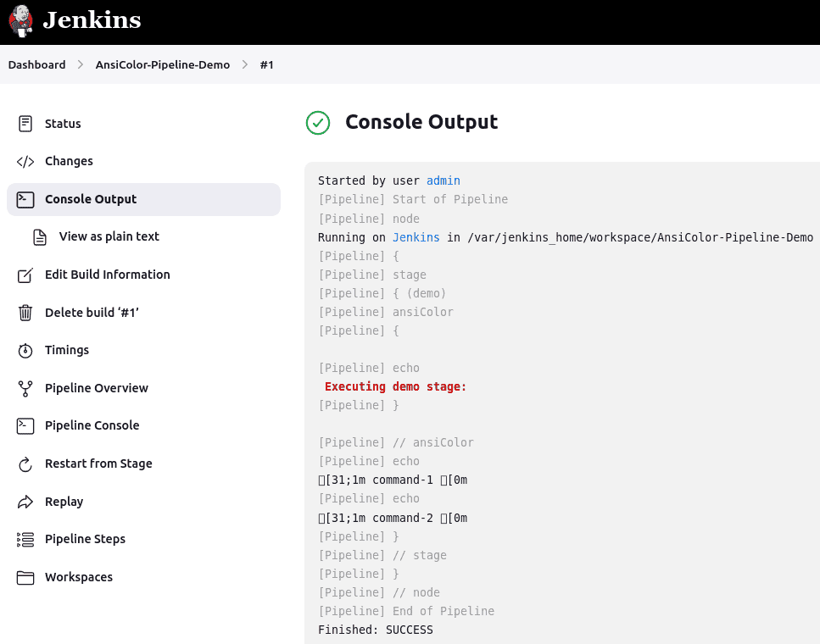Image resolution: width=820 pixels, height=644 pixels.
Task: Click the green success checkmark build icon
Action: (x=318, y=123)
